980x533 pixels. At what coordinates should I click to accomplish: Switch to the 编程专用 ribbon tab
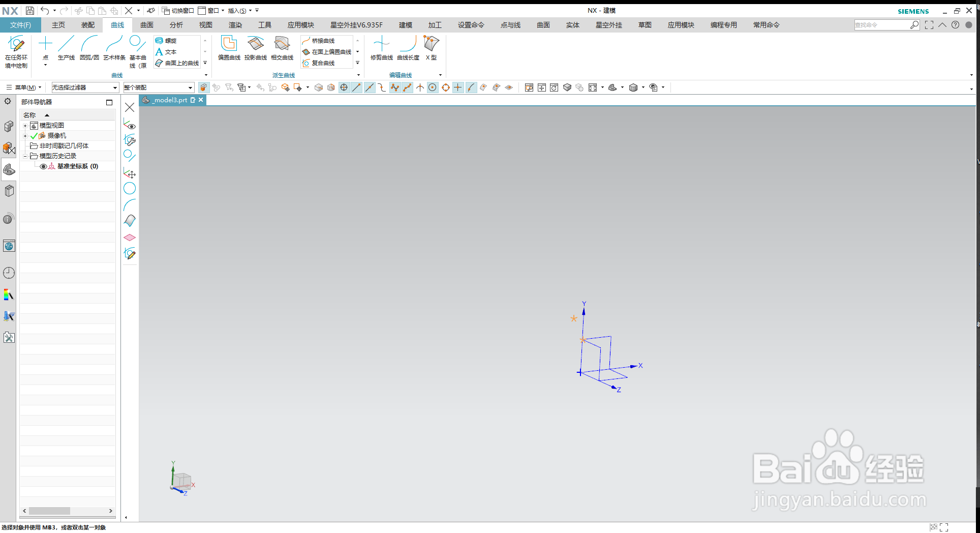point(724,25)
